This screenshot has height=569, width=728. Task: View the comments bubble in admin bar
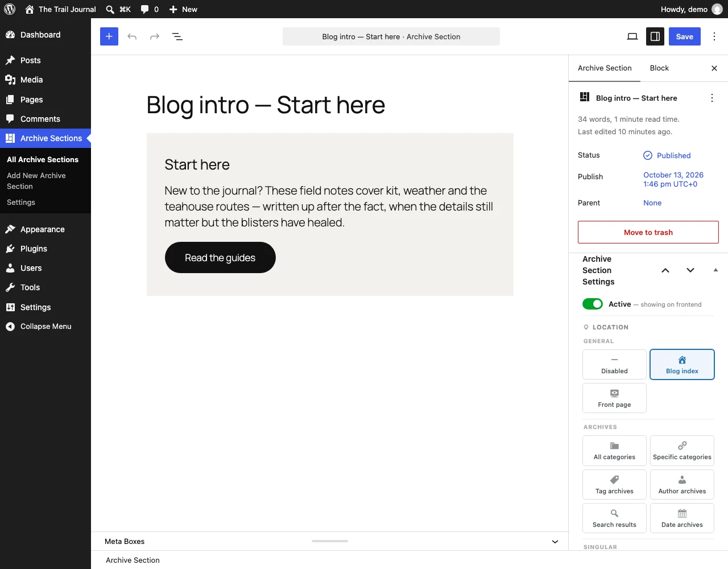150,9
